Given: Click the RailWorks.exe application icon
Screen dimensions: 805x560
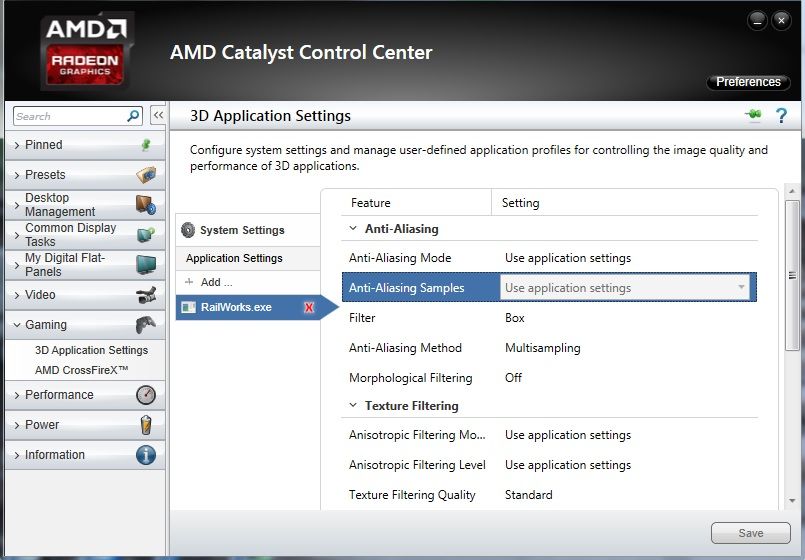Looking at the screenshot, I should pyautogui.click(x=188, y=307).
